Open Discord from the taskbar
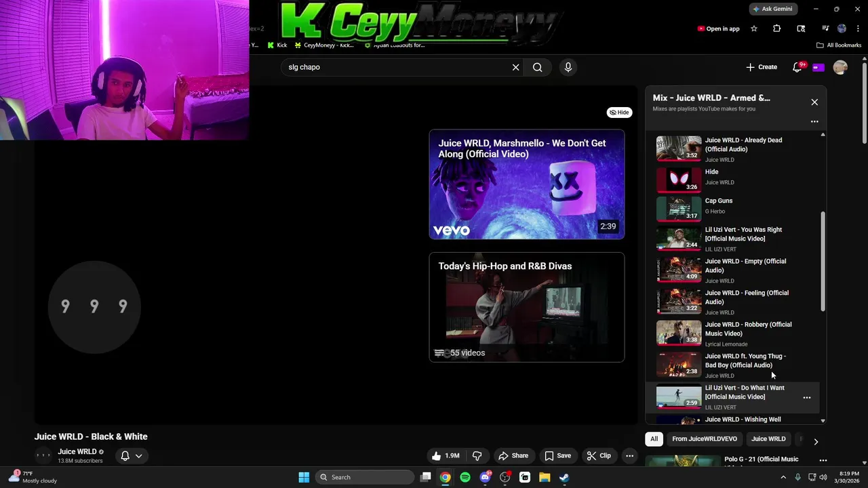This screenshot has width=868, height=488. coord(485,477)
